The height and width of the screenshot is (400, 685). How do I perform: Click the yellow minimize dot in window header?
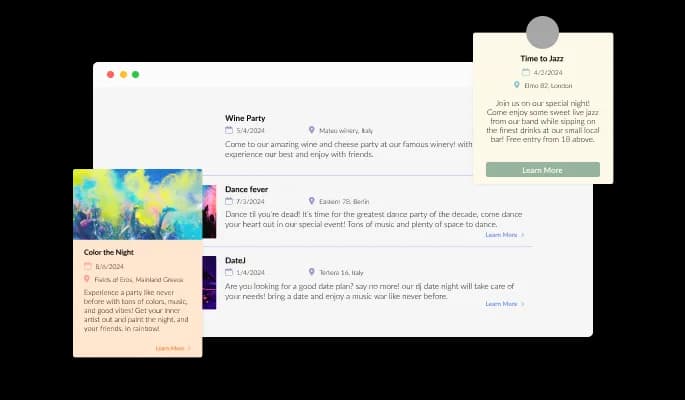tap(123, 75)
